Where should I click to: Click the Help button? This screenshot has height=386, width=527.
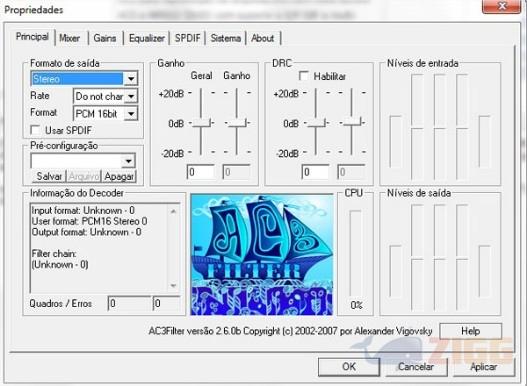pyautogui.click(x=471, y=331)
